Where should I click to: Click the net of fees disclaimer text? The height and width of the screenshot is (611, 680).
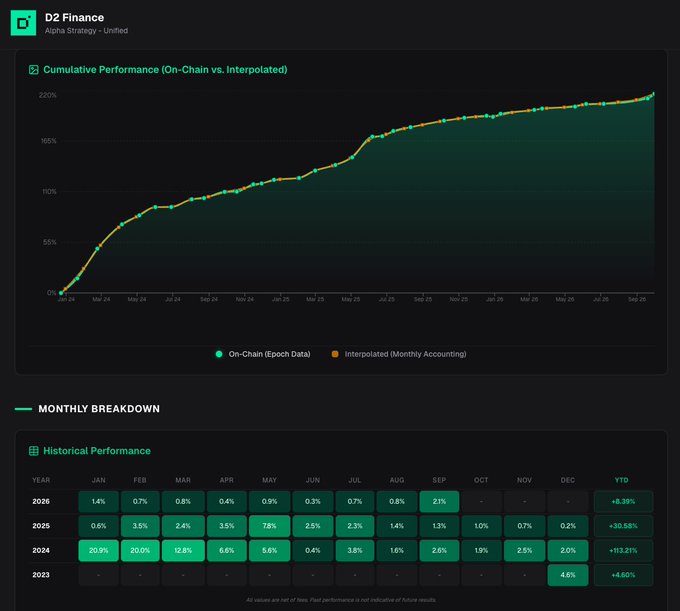341,600
